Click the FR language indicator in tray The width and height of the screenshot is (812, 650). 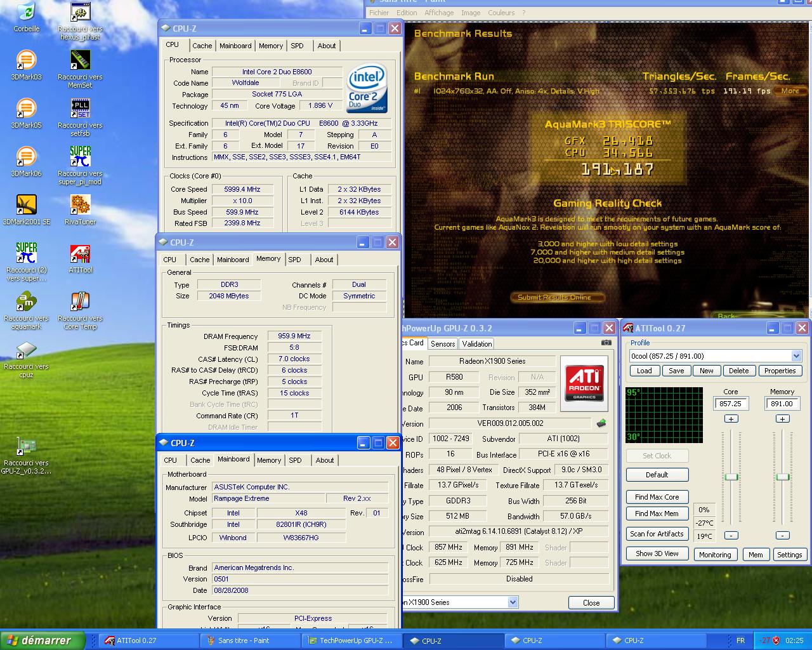(x=740, y=640)
